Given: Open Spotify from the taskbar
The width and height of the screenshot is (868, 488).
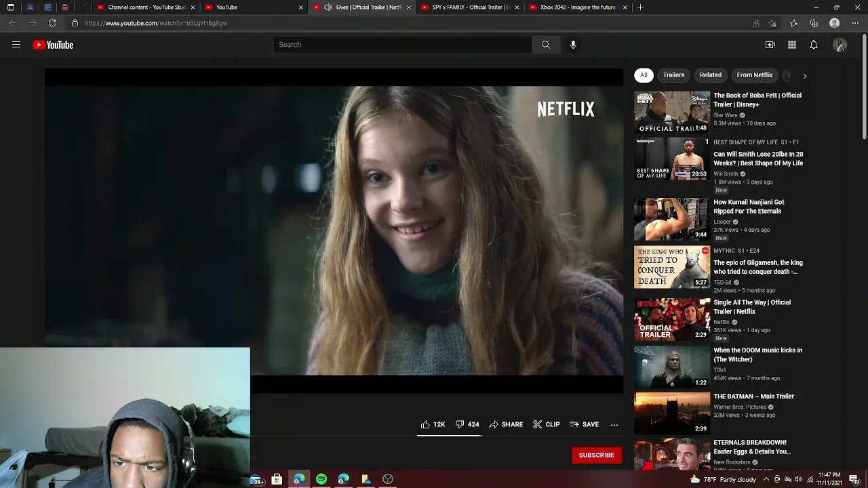Looking at the screenshot, I should pos(321,479).
